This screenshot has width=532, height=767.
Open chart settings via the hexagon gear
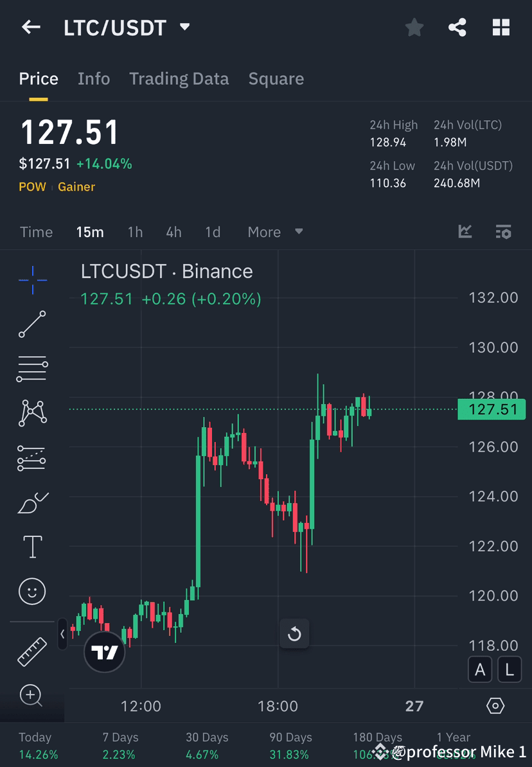click(495, 705)
